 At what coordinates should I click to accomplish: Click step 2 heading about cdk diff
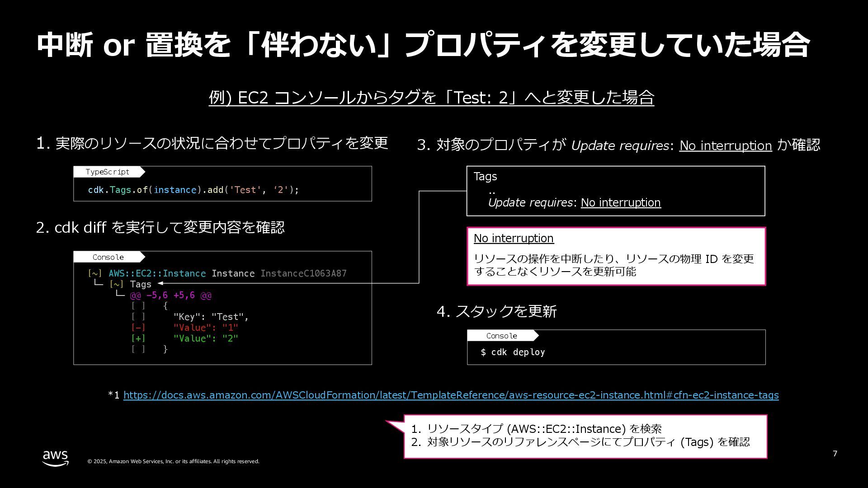pos(160,227)
